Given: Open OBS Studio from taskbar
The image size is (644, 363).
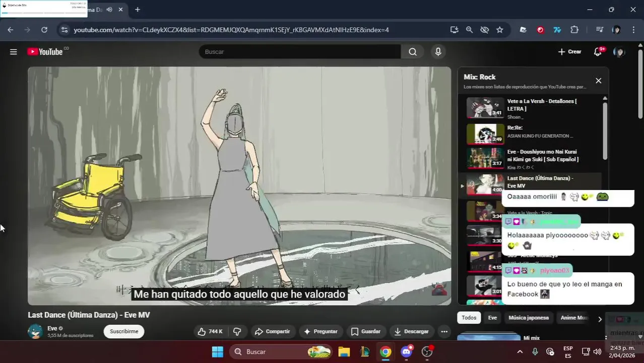Looking at the screenshot, I should coord(427,351).
